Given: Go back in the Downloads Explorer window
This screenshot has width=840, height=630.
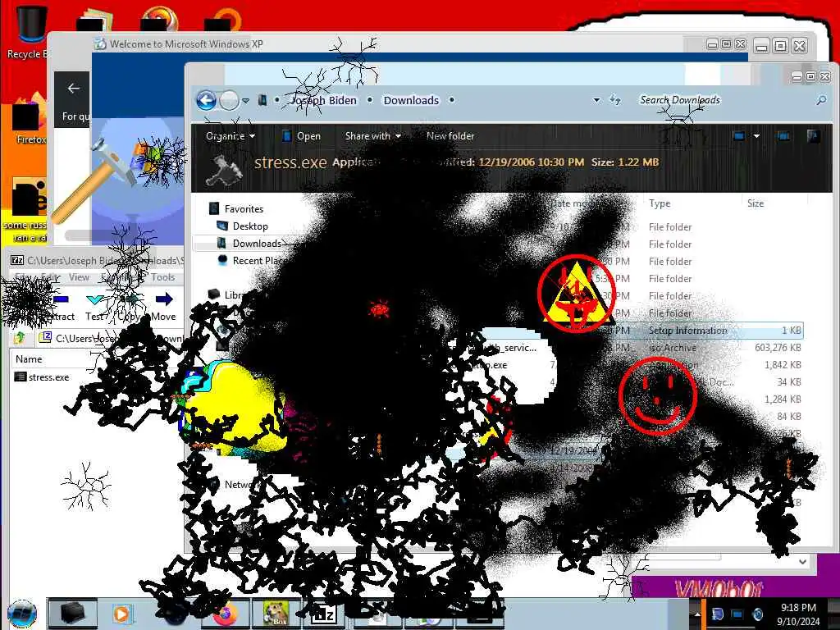Looking at the screenshot, I should pyautogui.click(x=206, y=100).
